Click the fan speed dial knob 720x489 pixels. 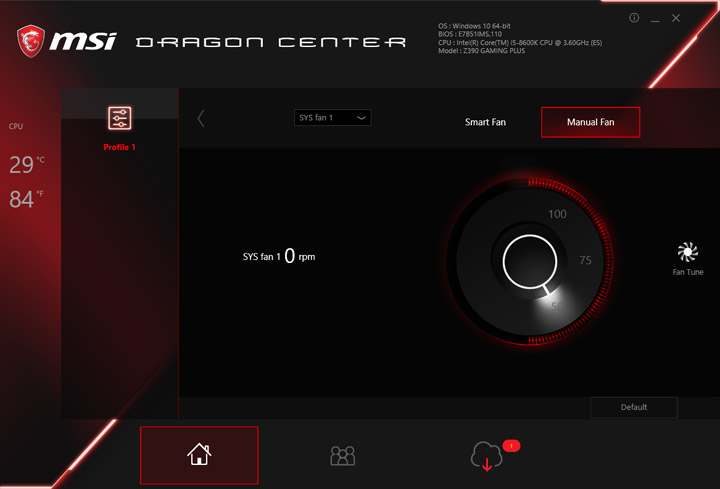(x=529, y=262)
